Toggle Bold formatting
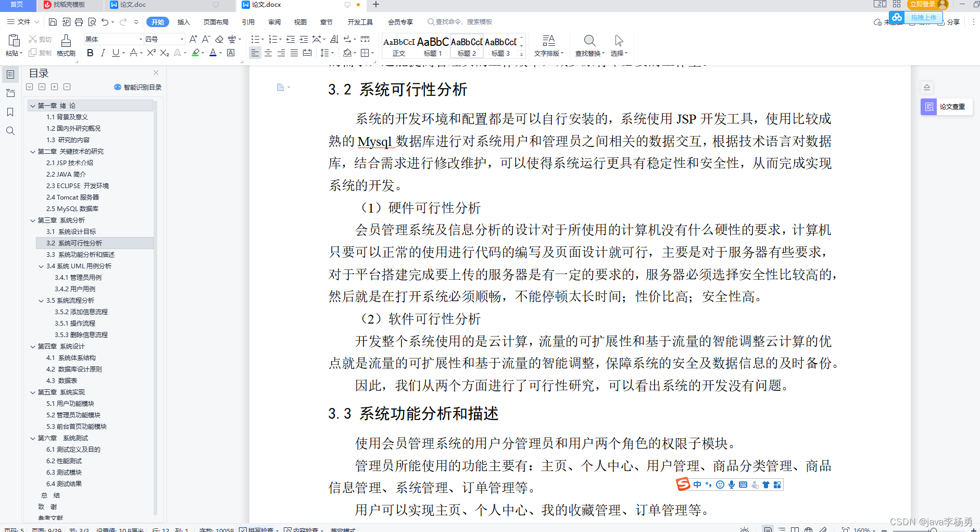The image size is (980, 532). point(90,53)
